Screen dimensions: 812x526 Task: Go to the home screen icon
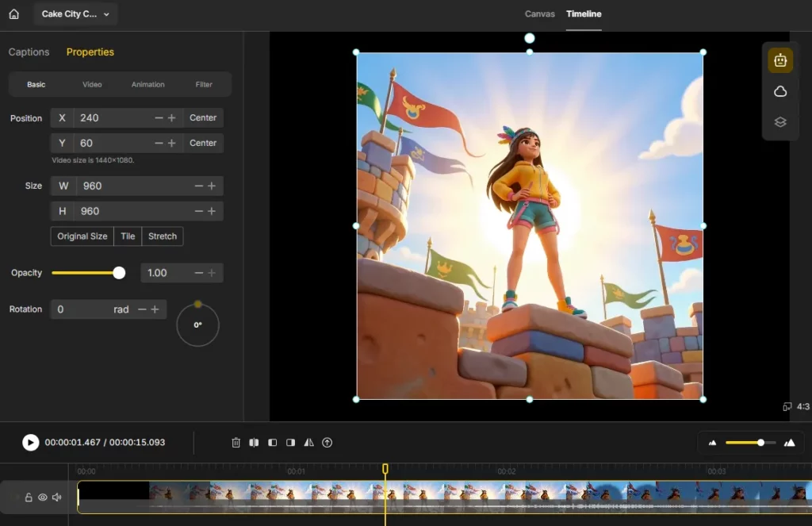14,14
